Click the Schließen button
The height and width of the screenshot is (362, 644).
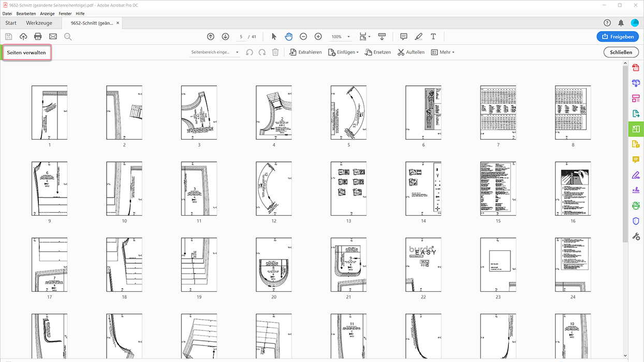(x=621, y=52)
